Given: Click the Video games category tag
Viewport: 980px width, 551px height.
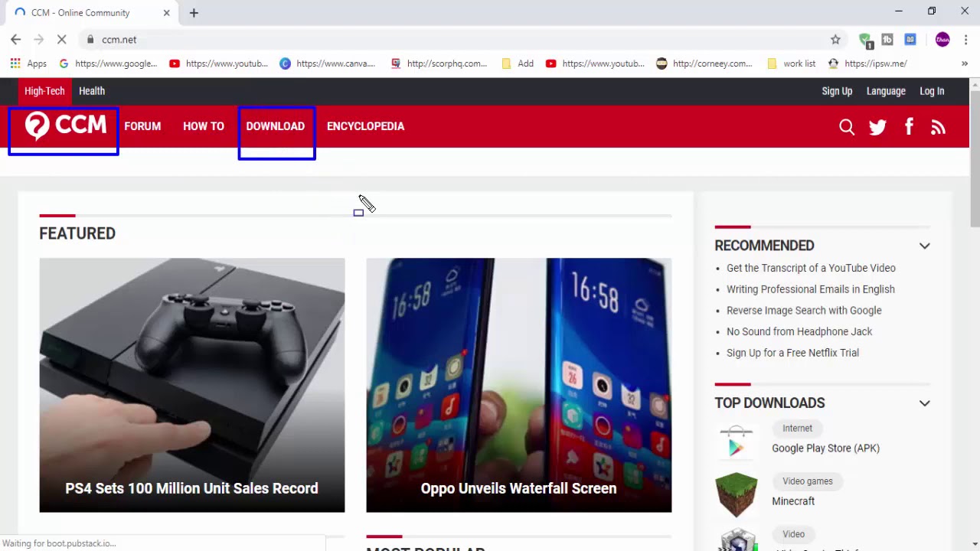Looking at the screenshot, I should [808, 481].
